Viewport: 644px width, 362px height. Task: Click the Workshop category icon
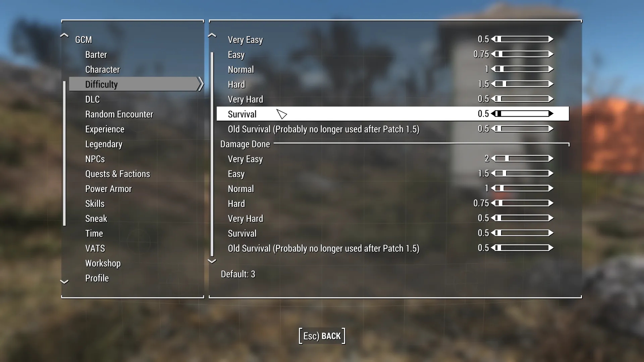point(103,262)
